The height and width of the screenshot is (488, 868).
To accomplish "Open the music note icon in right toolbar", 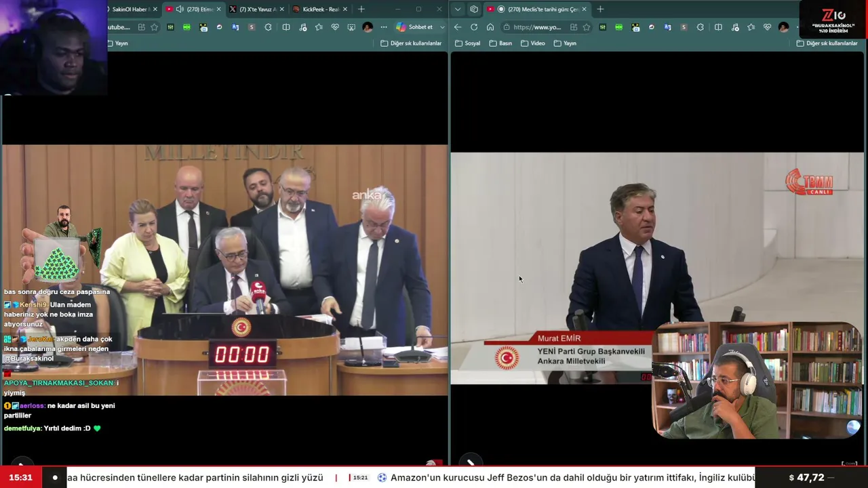I will coord(734,27).
